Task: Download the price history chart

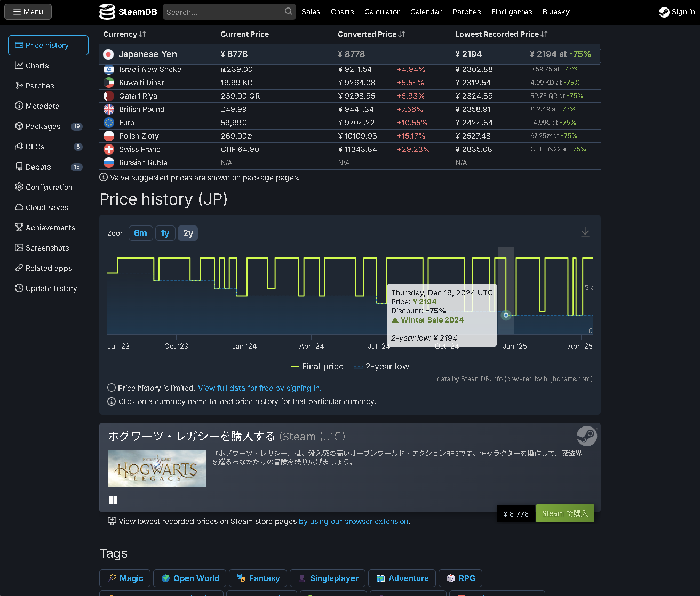Action: tap(585, 232)
